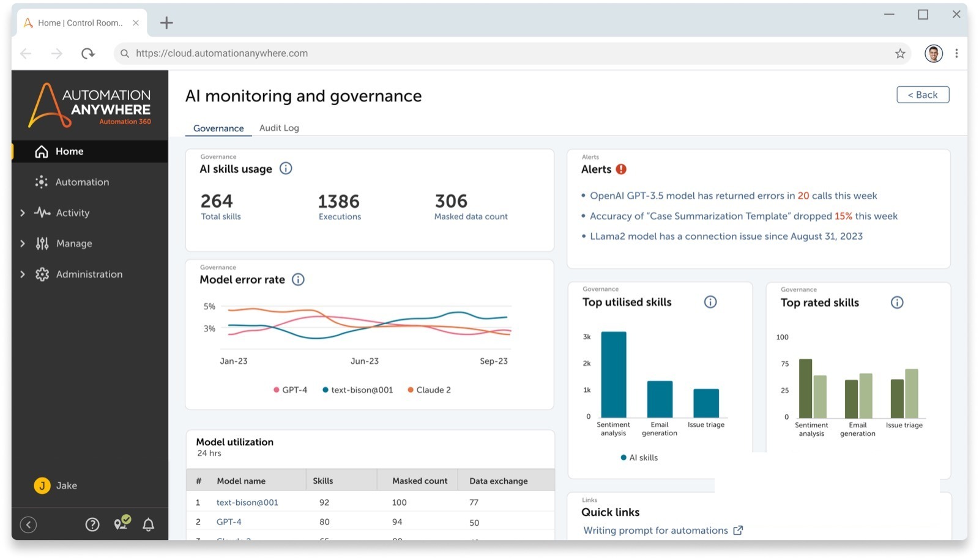Open the browser three-dot menu

(956, 54)
